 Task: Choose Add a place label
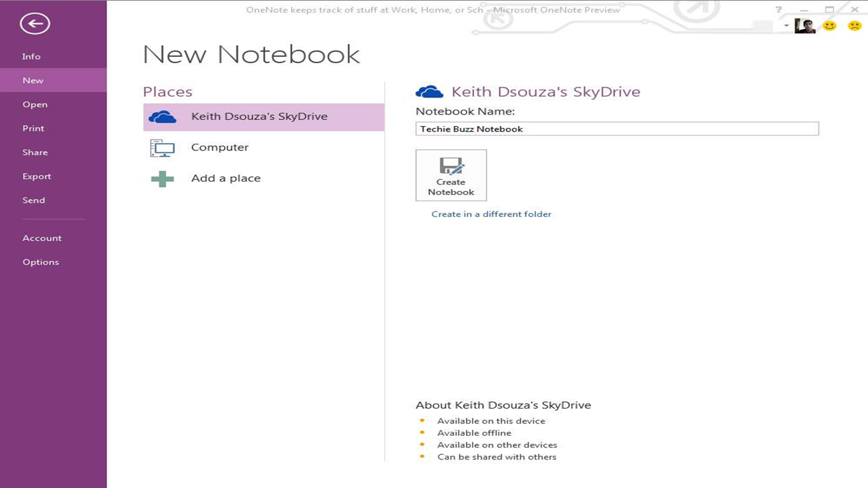click(x=226, y=179)
